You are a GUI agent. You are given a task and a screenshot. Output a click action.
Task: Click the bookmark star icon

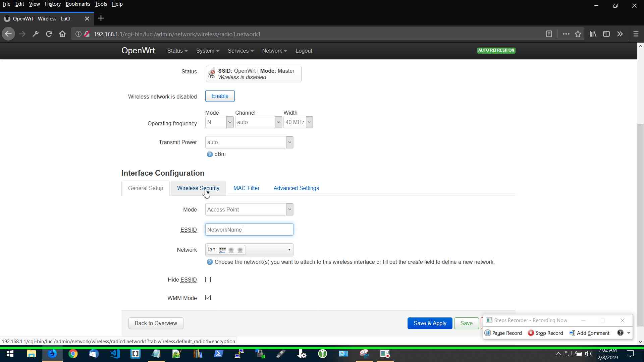click(578, 34)
